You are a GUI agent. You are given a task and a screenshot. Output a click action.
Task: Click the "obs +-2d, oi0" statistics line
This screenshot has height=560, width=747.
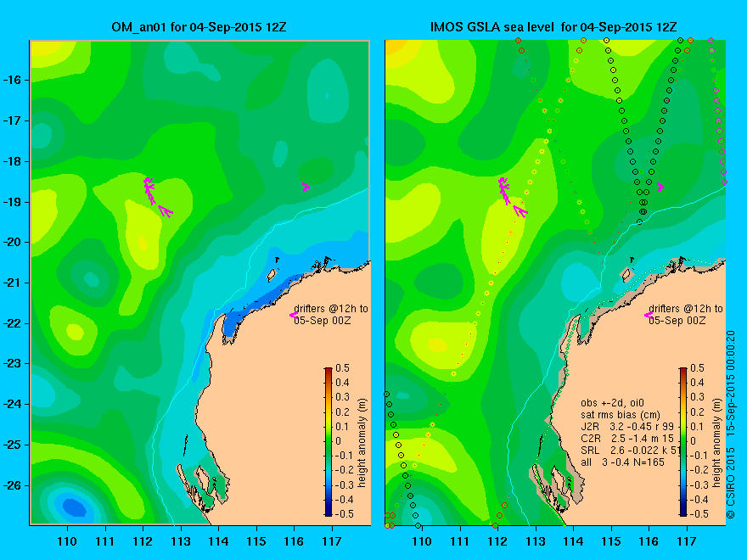(612, 403)
